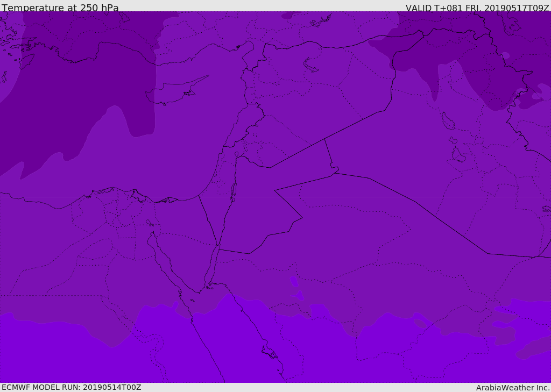This screenshot has height=392, width=551.
Task: Click the 'Temperature at 250 hPa' title
Action: (60, 8)
